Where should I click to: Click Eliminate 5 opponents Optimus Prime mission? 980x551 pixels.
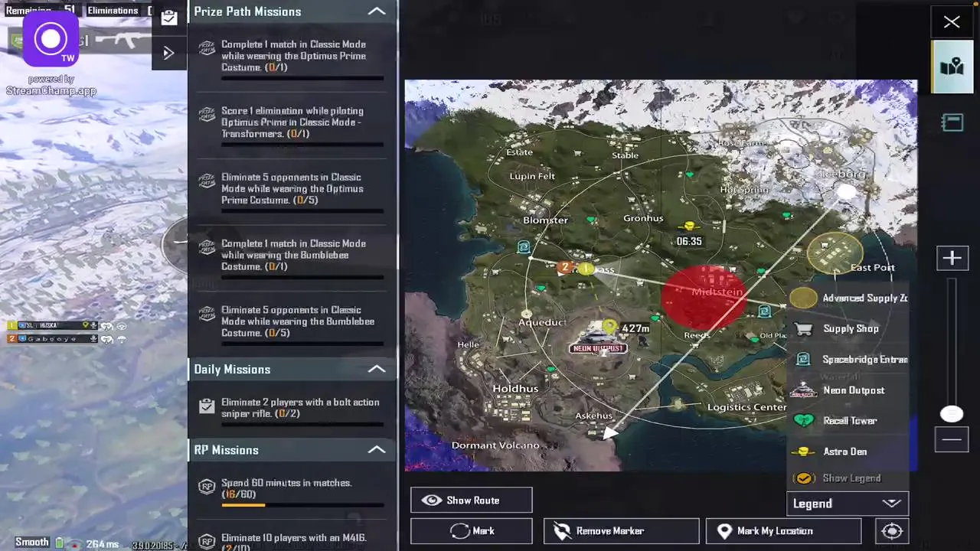pos(292,191)
